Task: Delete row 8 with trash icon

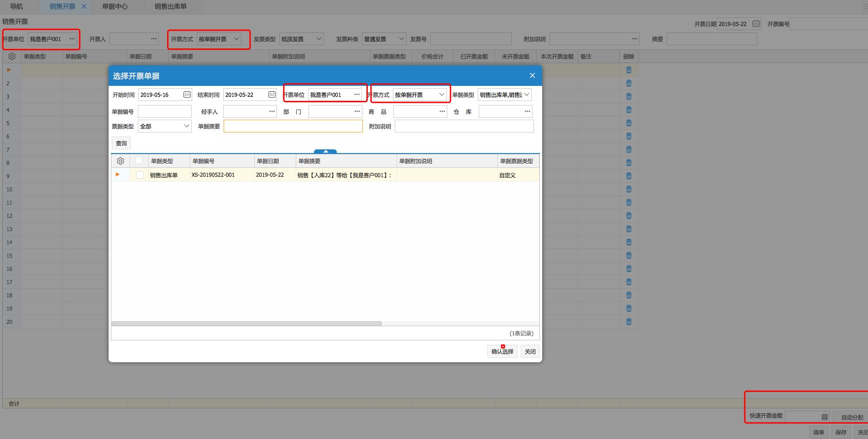Action: 629,163
